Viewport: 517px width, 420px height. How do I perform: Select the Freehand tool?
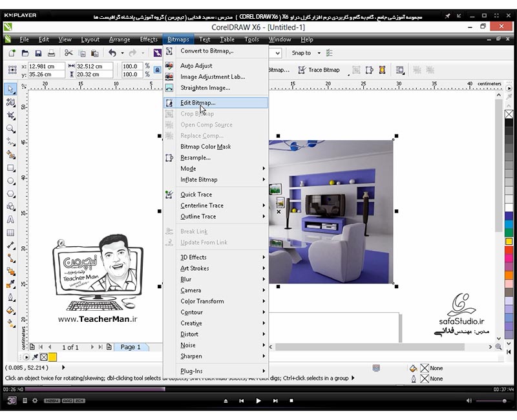(10, 142)
